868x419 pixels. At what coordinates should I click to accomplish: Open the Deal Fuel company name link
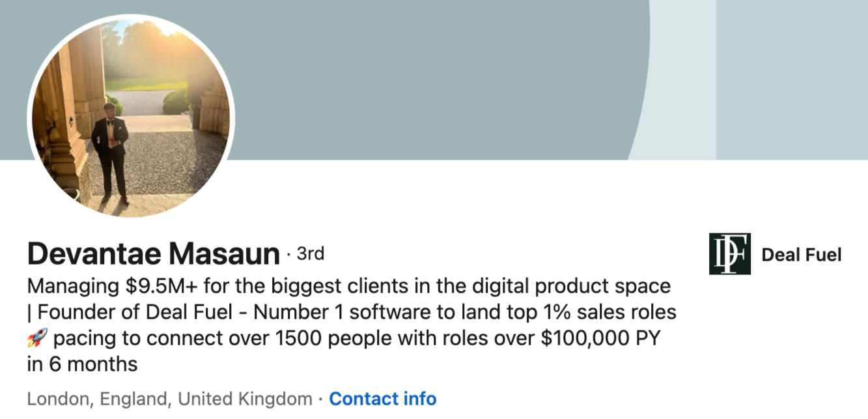[801, 255]
